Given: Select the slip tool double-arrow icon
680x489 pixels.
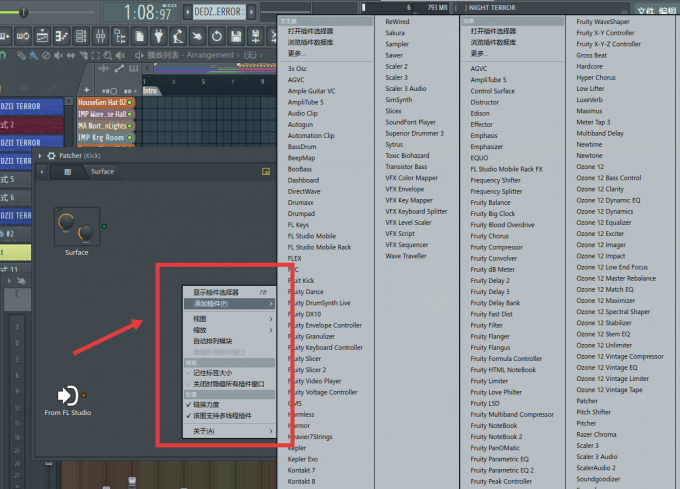Looking at the screenshot, I should 71,55.
